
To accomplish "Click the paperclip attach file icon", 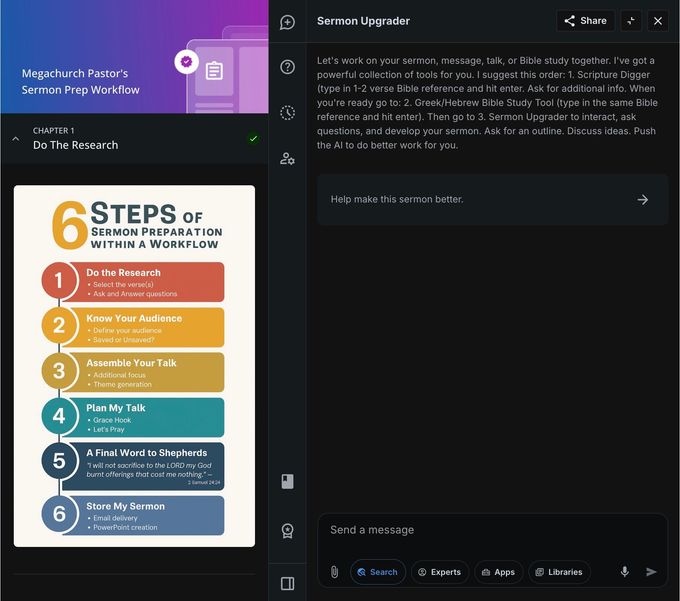I will click(334, 572).
